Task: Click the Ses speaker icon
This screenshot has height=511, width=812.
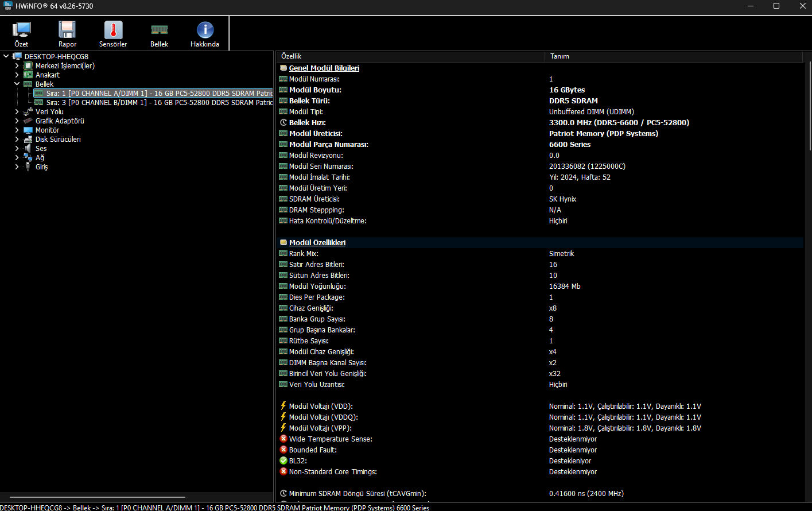Action: (x=28, y=148)
